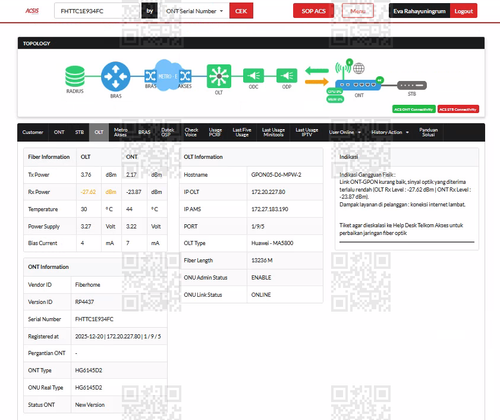Click the ACSIS logo

(x=32, y=11)
